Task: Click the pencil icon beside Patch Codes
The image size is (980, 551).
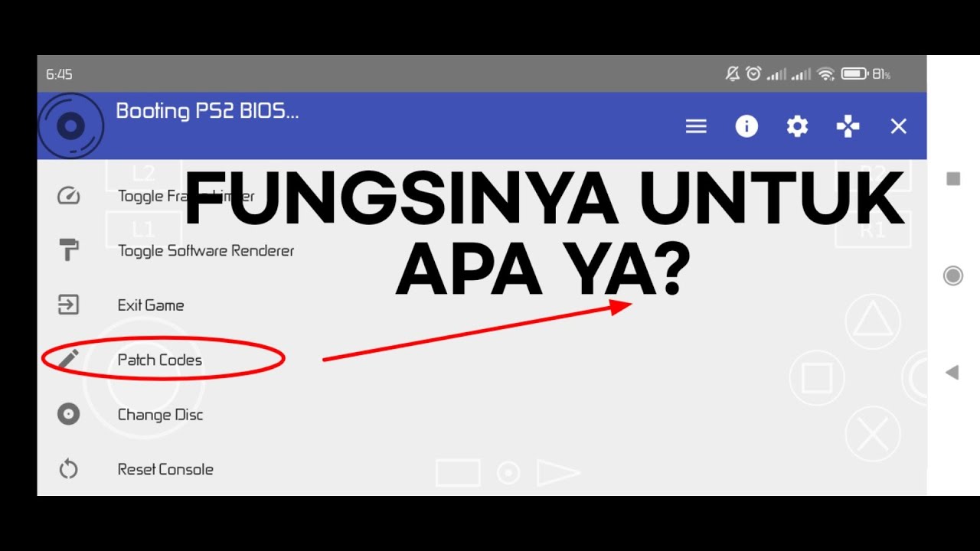Action: pyautogui.click(x=69, y=359)
